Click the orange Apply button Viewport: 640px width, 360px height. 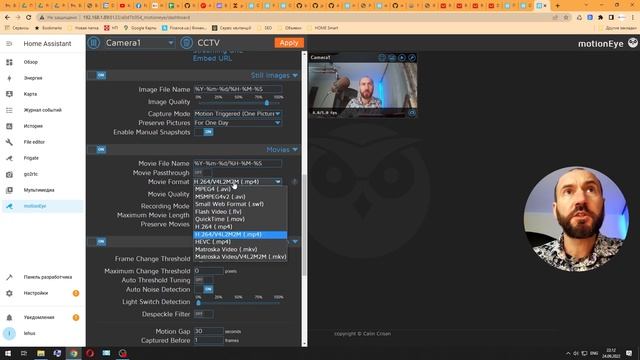(x=289, y=43)
